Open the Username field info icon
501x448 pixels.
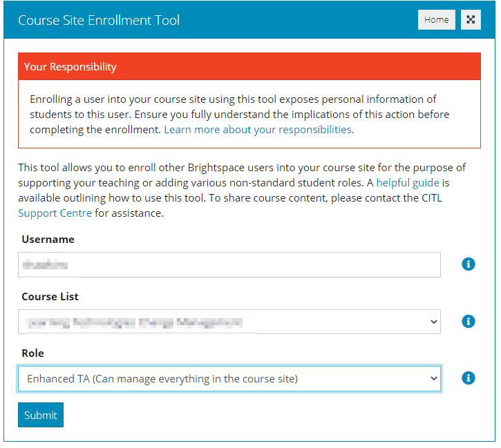[x=468, y=264]
